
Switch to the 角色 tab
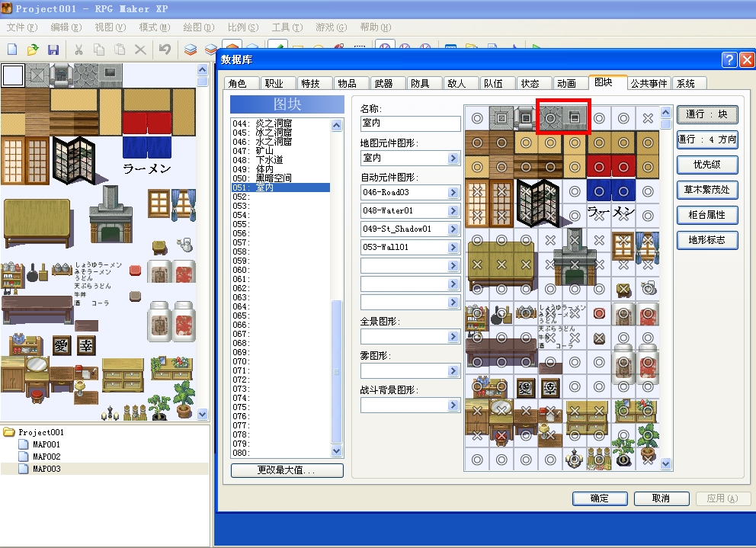click(237, 83)
